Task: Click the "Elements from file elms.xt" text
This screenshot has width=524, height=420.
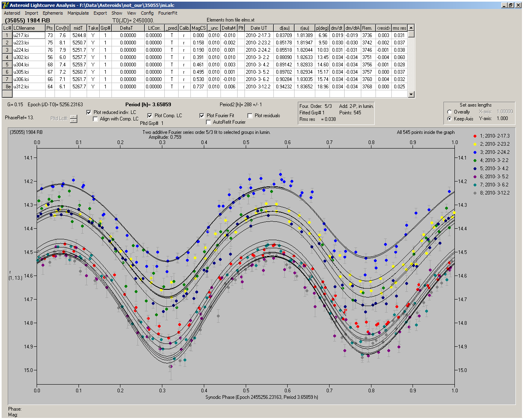Action: 231,20
